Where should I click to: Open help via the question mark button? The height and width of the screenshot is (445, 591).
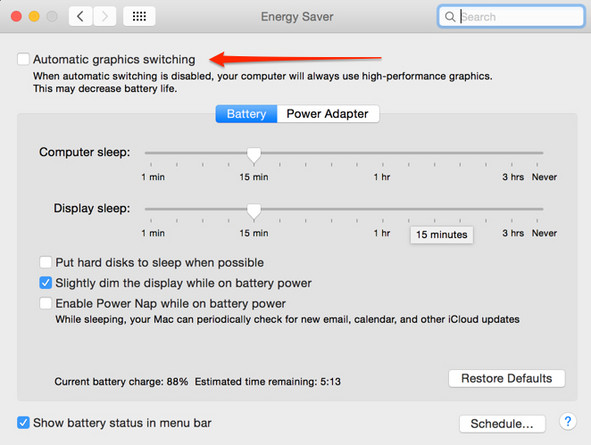568,422
